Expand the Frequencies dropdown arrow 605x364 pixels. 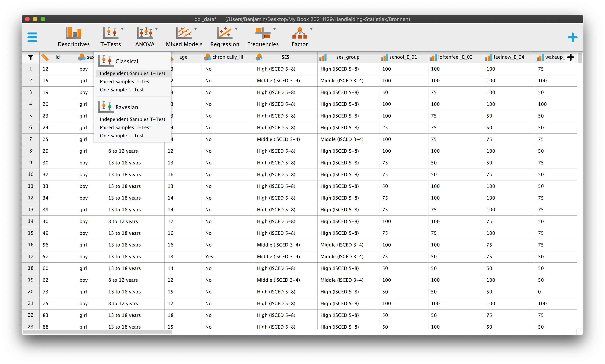274,29
